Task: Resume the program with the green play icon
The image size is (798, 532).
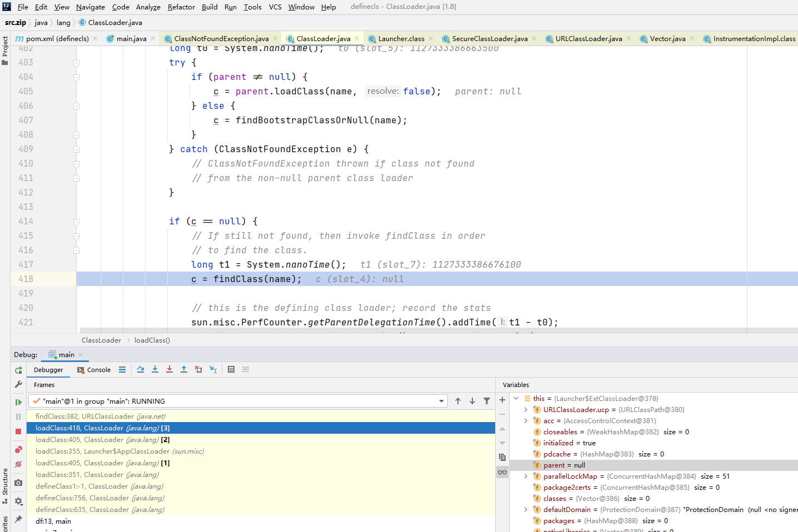Action: coord(18,402)
